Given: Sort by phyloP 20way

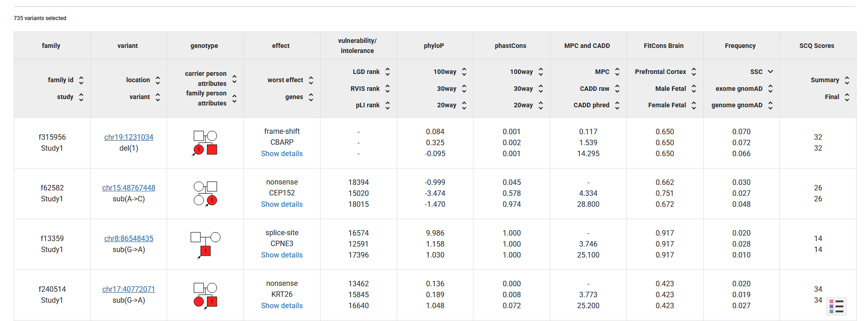Looking at the screenshot, I should coord(464,105).
